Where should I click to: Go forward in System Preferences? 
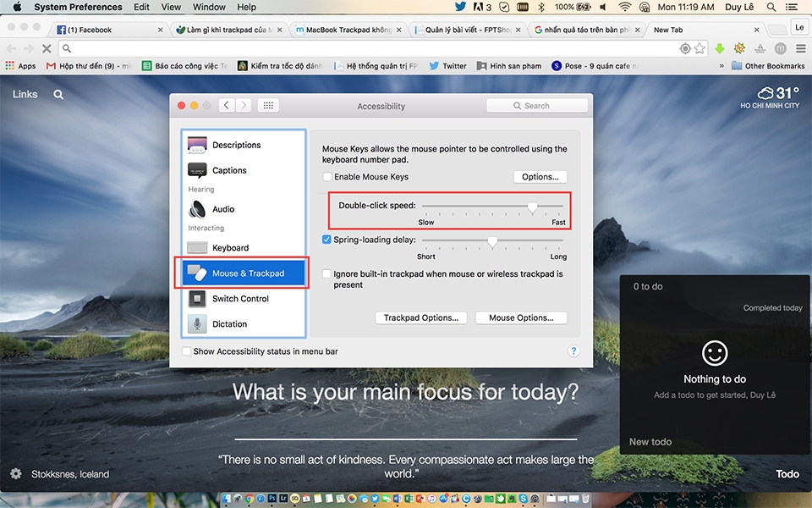coord(244,105)
